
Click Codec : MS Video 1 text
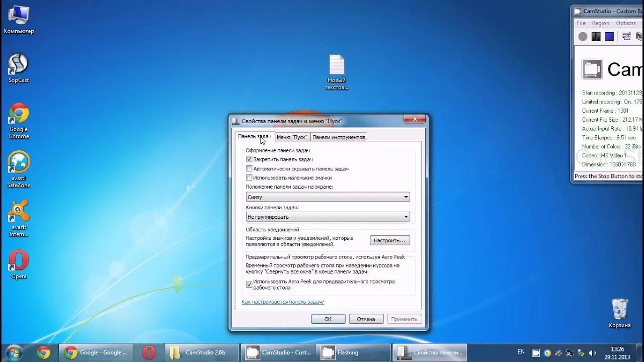tap(604, 155)
